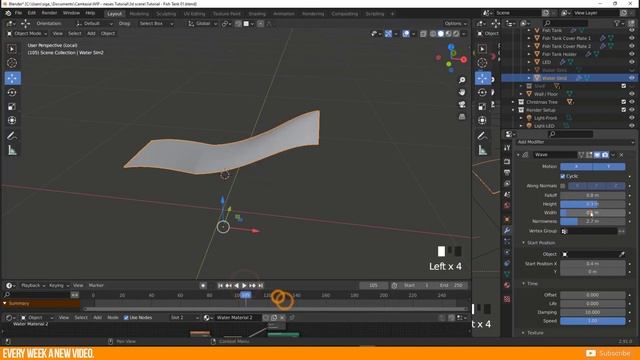Screen dimensions: 640x360
Task: Click the eyedropper next to Object field
Action: click(x=621, y=254)
